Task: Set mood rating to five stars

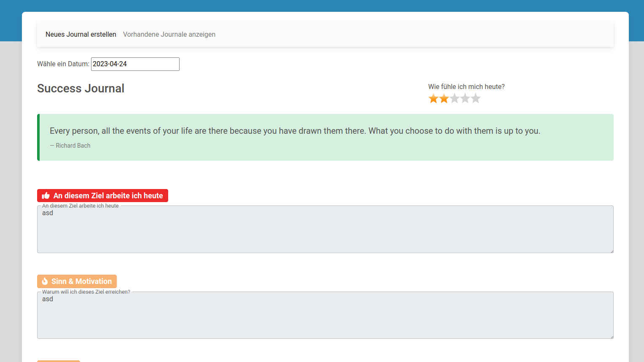Action: point(475,99)
